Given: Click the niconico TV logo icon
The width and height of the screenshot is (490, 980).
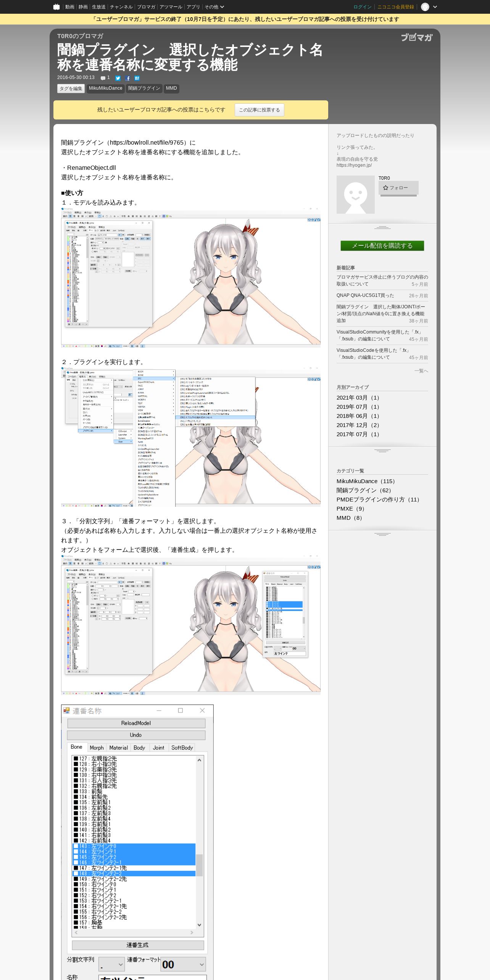Looking at the screenshot, I should [x=56, y=7].
